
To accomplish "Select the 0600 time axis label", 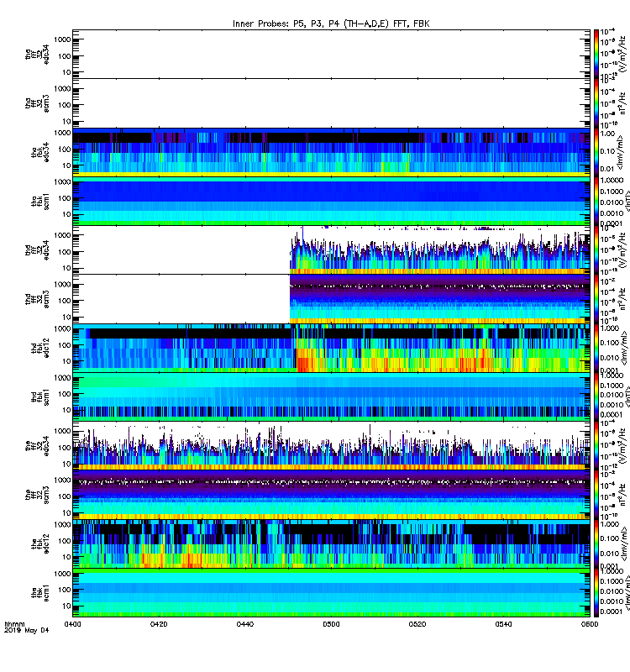I will [590, 624].
